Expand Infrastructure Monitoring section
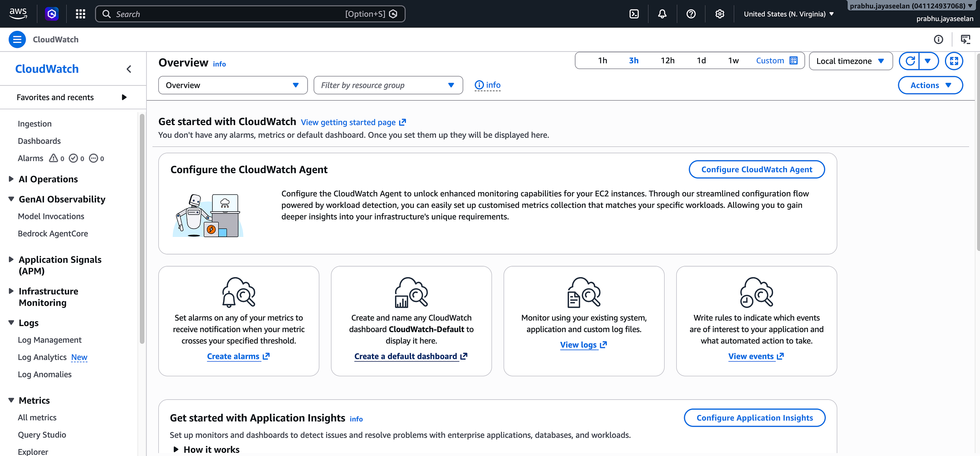Image resolution: width=980 pixels, height=456 pixels. (x=11, y=291)
